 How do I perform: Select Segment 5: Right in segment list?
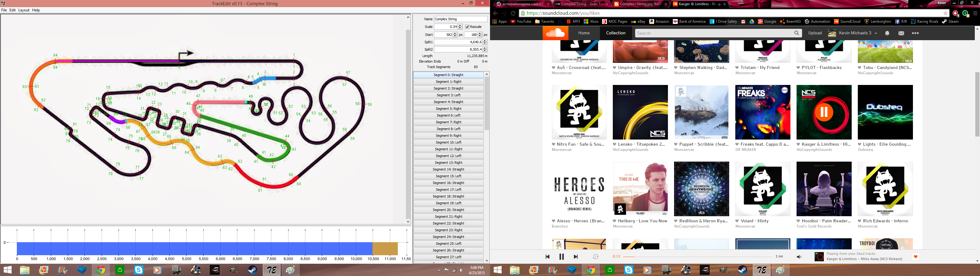click(449, 109)
